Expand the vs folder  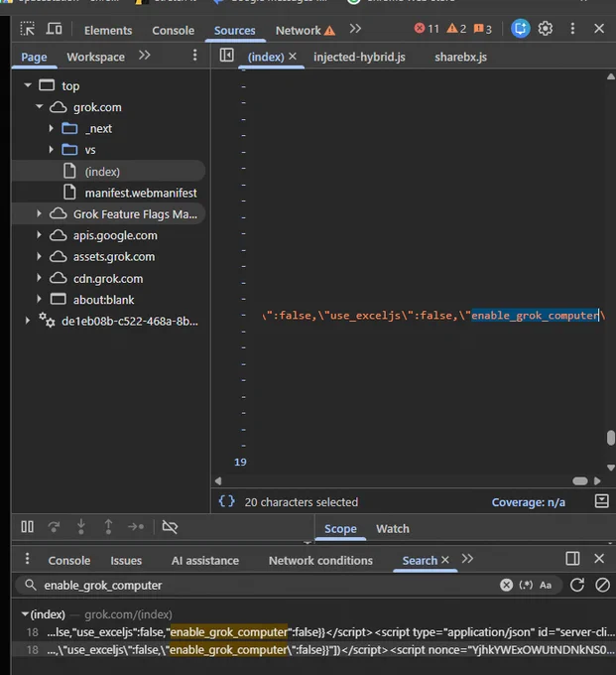[x=52, y=149]
